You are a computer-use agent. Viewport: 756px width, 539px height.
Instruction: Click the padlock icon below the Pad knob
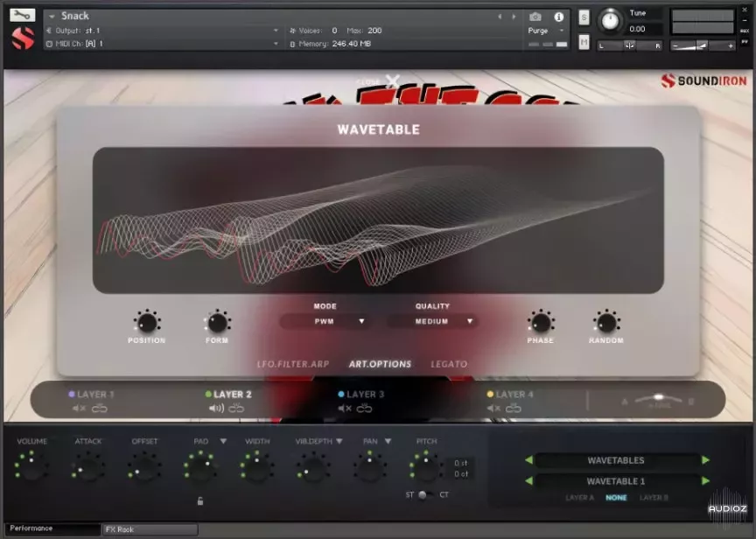(200, 500)
